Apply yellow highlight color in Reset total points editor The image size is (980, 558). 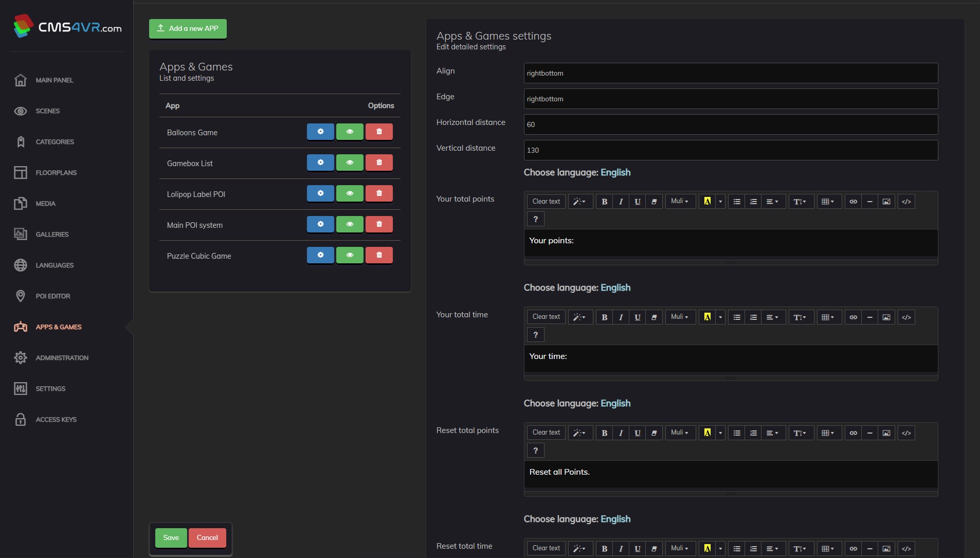point(707,433)
